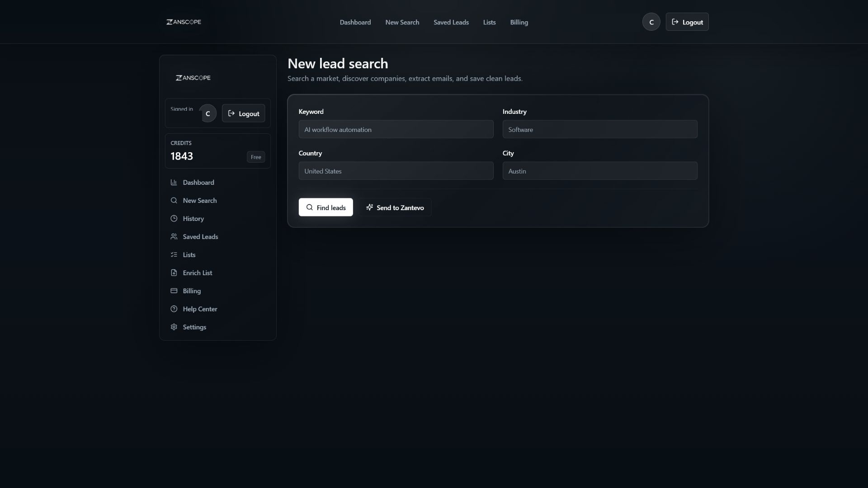This screenshot has width=868, height=488.
Task: Open New Search in the top navigation
Action: tap(402, 22)
